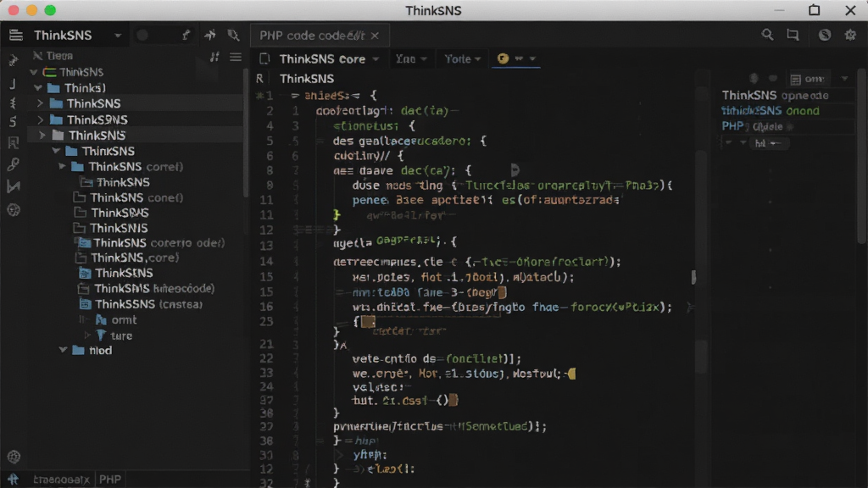Viewport: 868px width, 488px height.
Task: Toggle the round dark button beside project dropdown
Action: click(142, 36)
